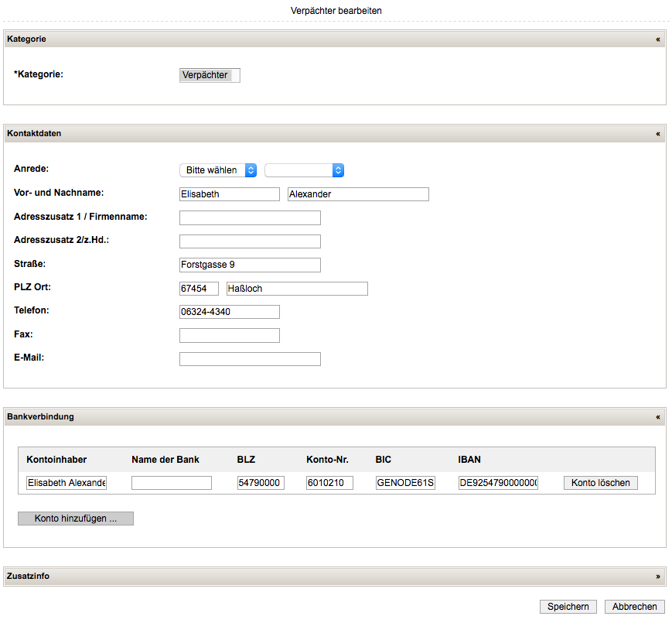The height and width of the screenshot is (623, 672).
Task: Click the Abbrechen button
Action: click(634, 607)
